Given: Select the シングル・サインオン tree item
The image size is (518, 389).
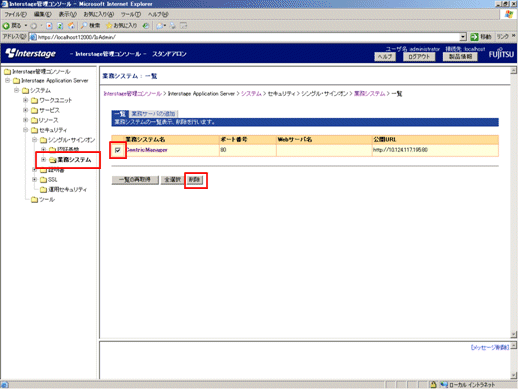Looking at the screenshot, I should (71, 140).
